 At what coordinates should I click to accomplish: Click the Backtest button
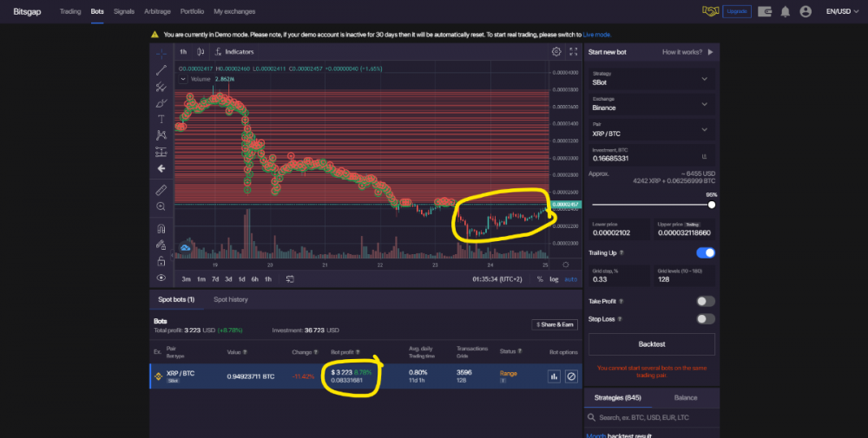(x=652, y=344)
